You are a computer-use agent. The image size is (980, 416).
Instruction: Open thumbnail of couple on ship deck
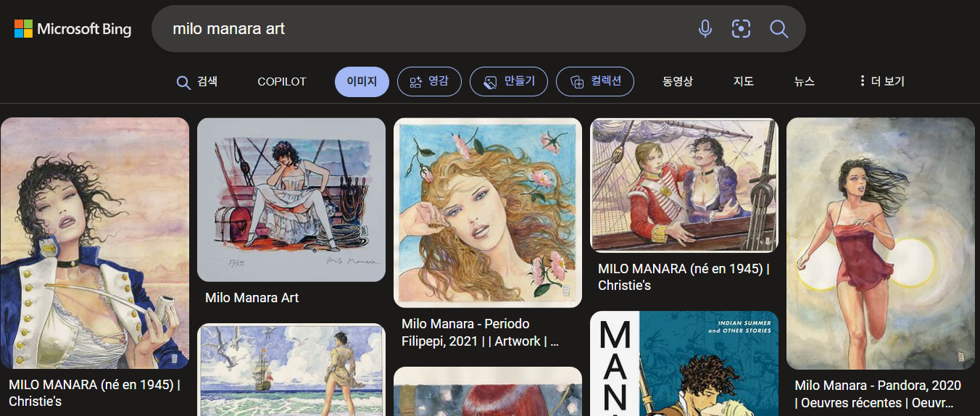(x=684, y=186)
